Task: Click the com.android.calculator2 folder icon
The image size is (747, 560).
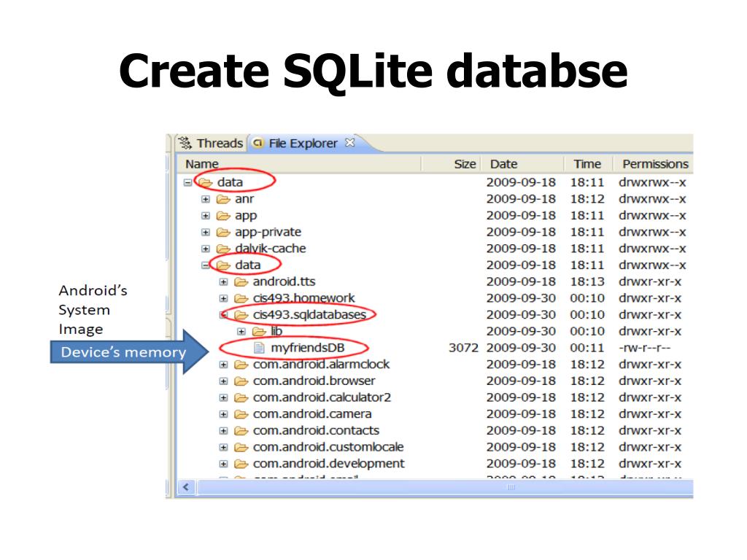Action: pos(241,397)
